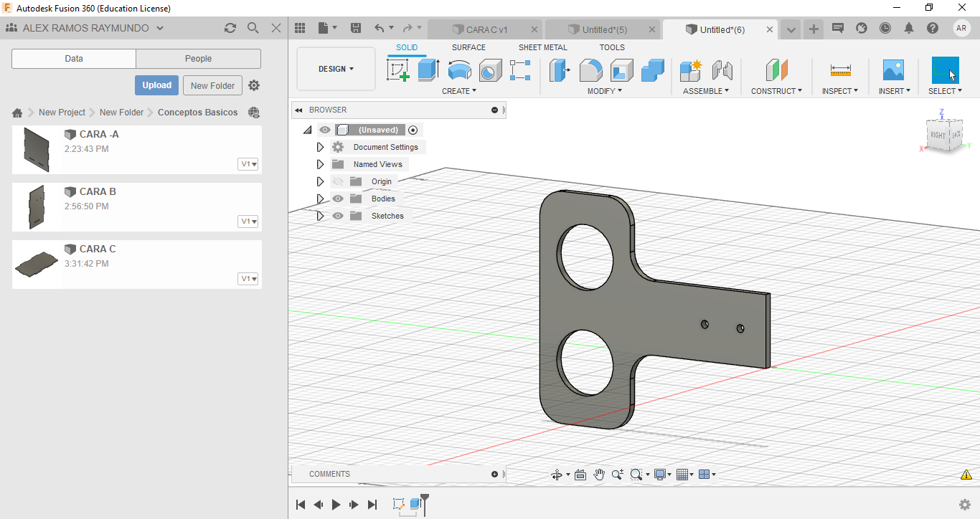Click the Pan hand tool

(x=598, y=475)
